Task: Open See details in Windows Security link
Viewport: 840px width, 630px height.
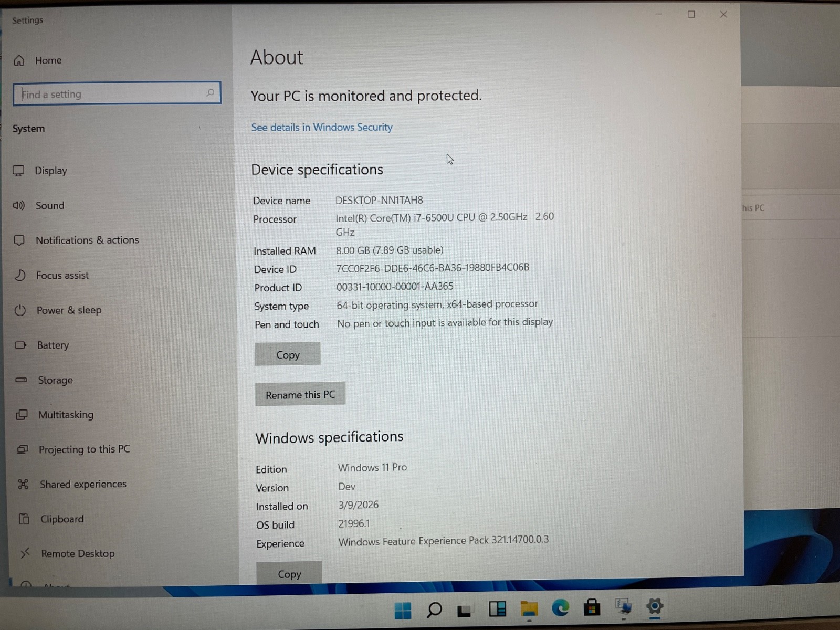Action: coord(322,127)
